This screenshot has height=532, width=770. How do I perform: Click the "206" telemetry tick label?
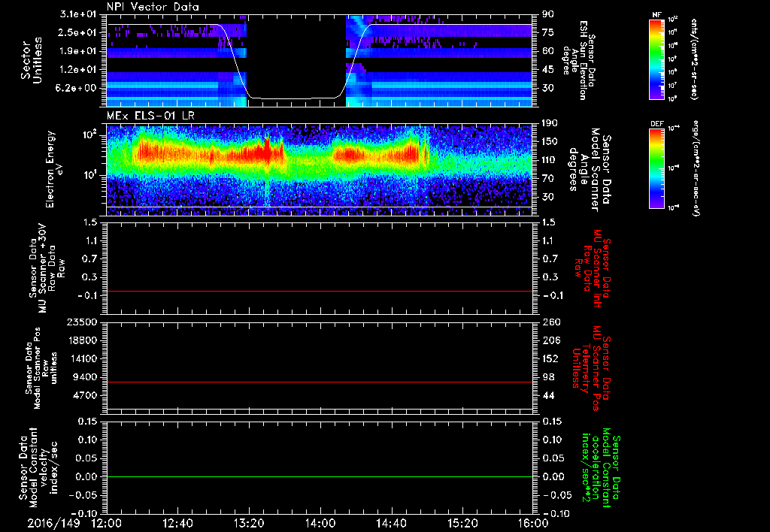coord(550,340)
